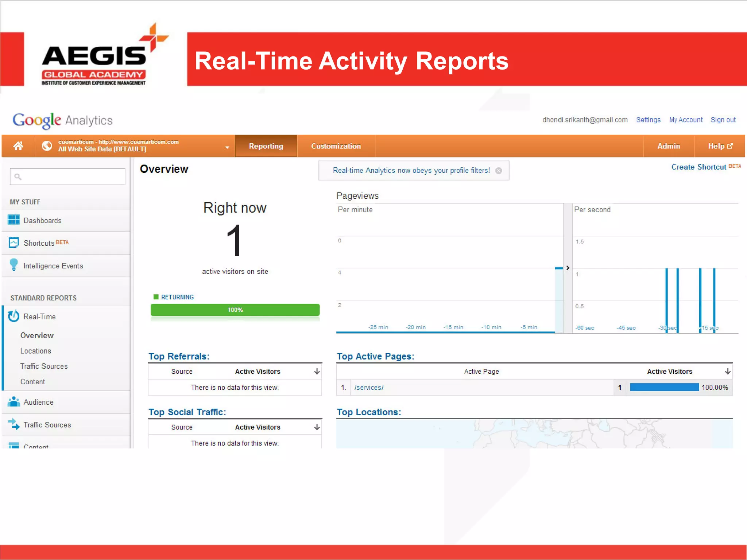Viewport: 747px width, 560px height.
Task: Open the Help link in orange bar
Action: pyautogui.click(x=720, y=146)
